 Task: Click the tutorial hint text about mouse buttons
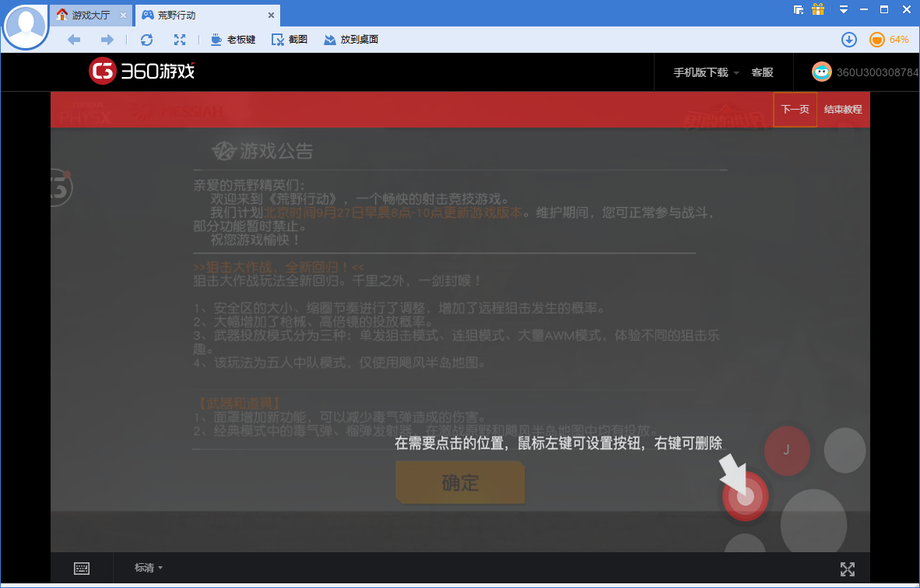(558, 443)
